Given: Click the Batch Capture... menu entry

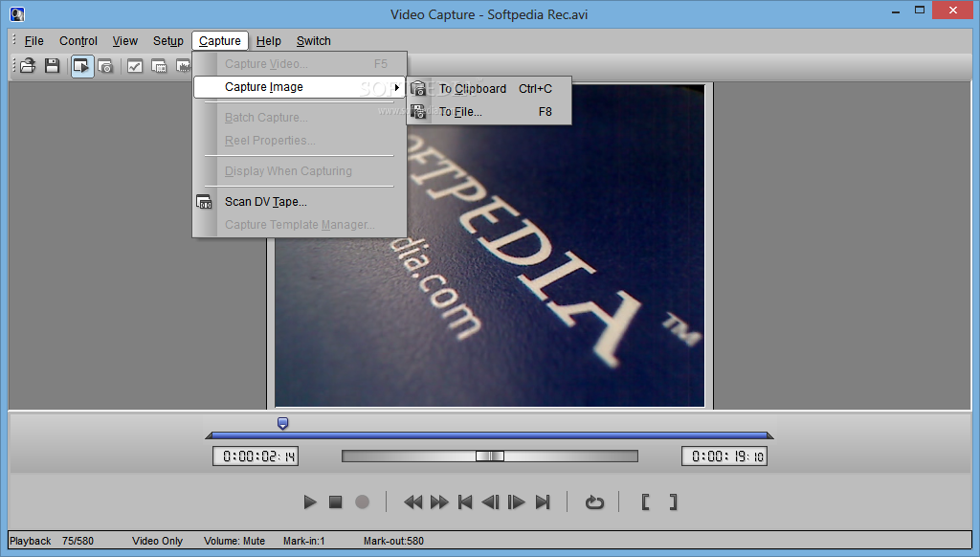Looking at the screenshot, I should (x=300, y=118).
